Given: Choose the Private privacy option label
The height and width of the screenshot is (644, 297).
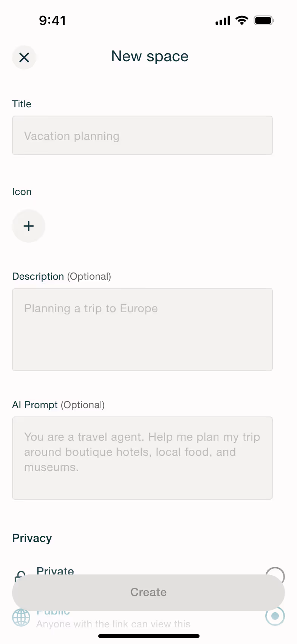Looking at the screenshot, I should click(x=55, y=571).
